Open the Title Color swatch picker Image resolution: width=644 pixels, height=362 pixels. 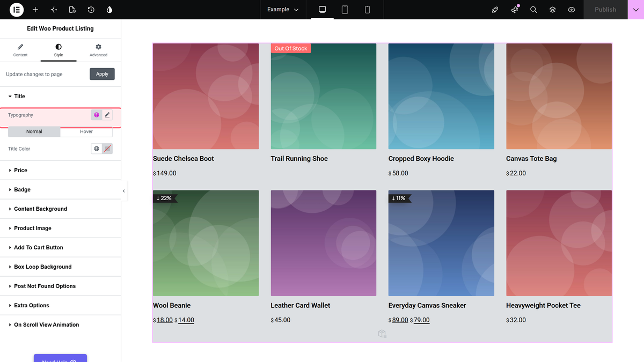pos(107,149)
